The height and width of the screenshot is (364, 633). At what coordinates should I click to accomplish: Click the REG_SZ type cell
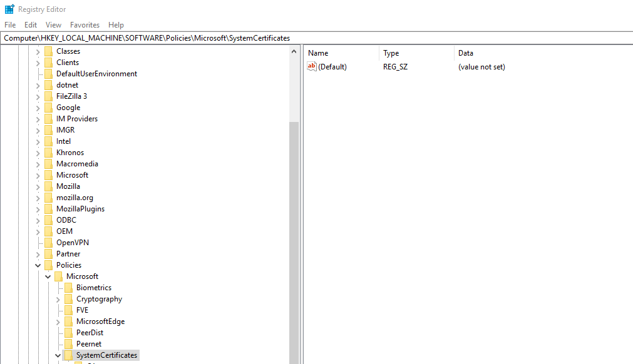click(x=395, y=67)
